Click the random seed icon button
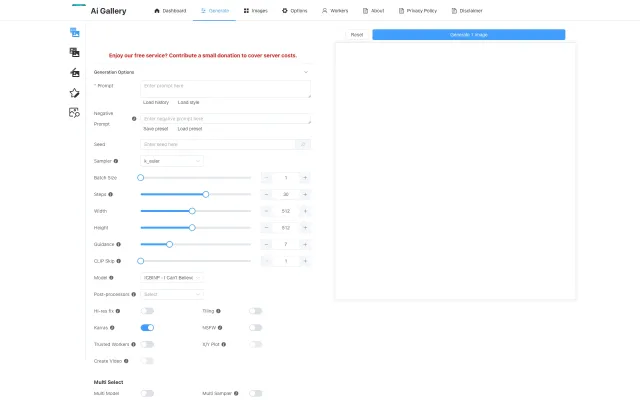 pyautogui.click(x=303, y=144)
